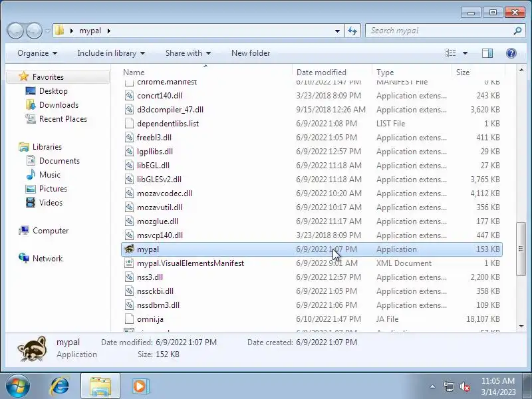Image resolution: width=532 pixels, height=399 pixels.
Task: Click the New folder button
Action: [x=251, y=53]
